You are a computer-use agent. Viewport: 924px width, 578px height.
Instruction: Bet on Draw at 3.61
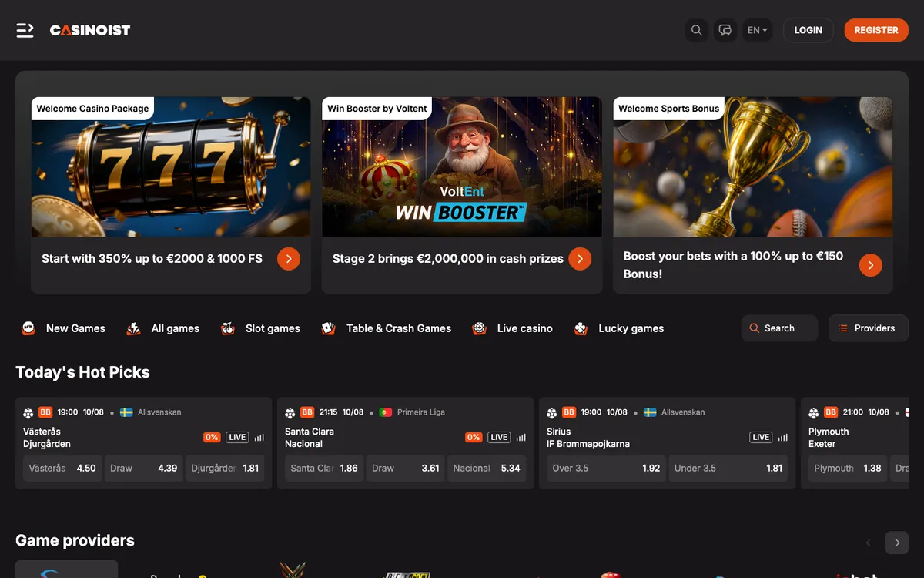click(x=406, y=468)
